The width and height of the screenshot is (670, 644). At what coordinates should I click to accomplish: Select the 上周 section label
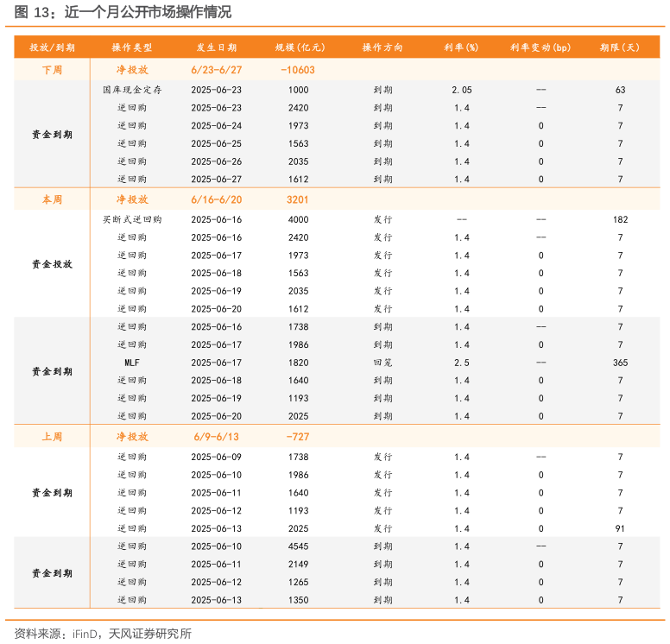point(52,438)
